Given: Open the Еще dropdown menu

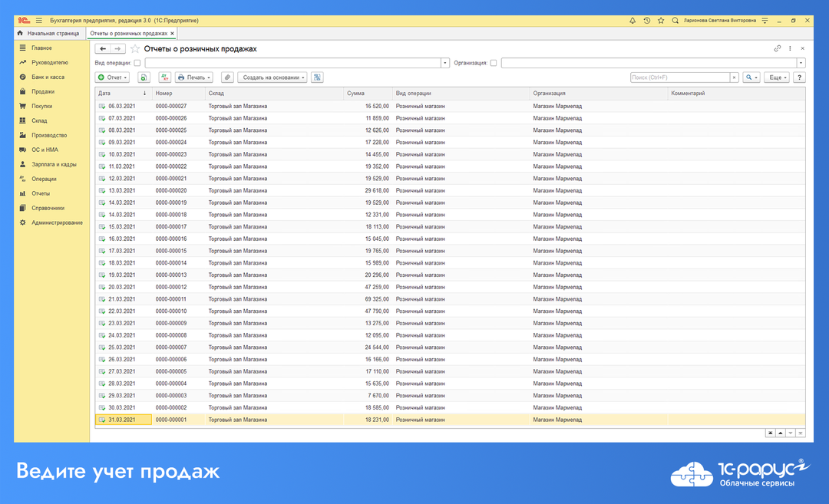Looking at the screenshot, I should pyautogui.click(x=777, y=77).
